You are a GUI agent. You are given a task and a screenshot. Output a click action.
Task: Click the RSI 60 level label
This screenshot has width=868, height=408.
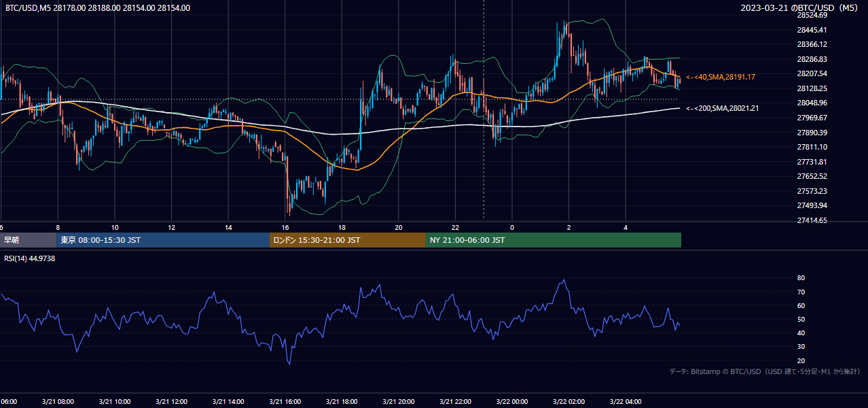pos(801,305)
